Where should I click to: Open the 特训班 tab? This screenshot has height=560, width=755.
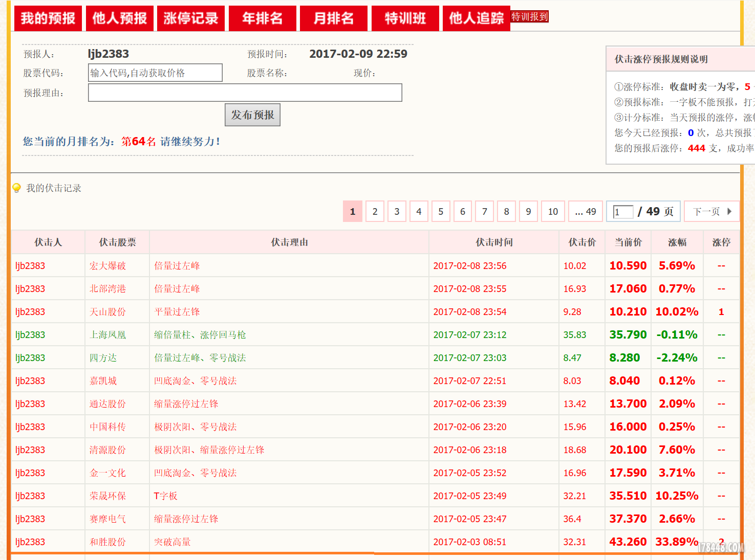(x=405, y=18)
